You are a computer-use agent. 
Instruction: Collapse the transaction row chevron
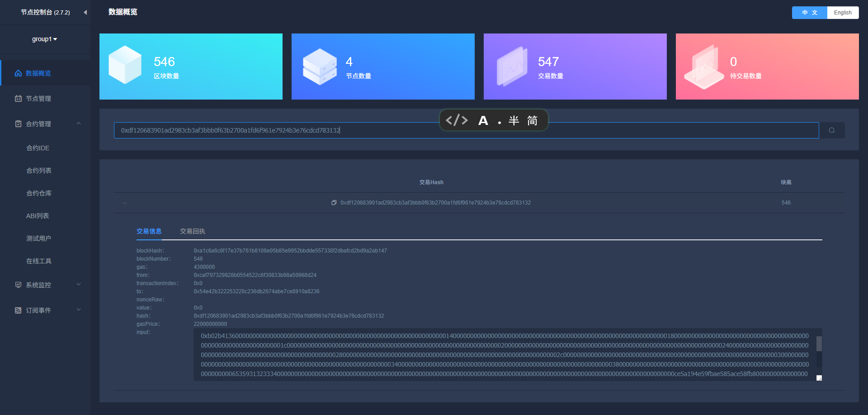[x=124, y=203]
